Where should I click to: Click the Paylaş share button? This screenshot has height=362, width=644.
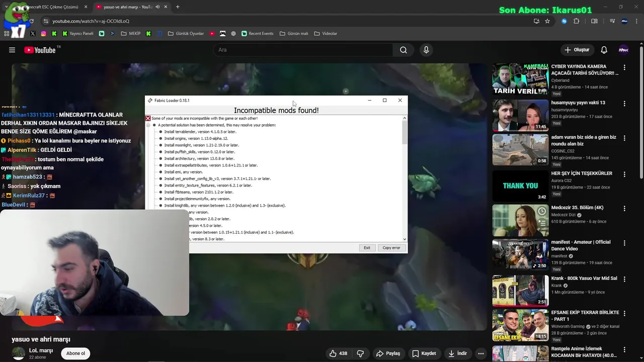click(388, 353)
